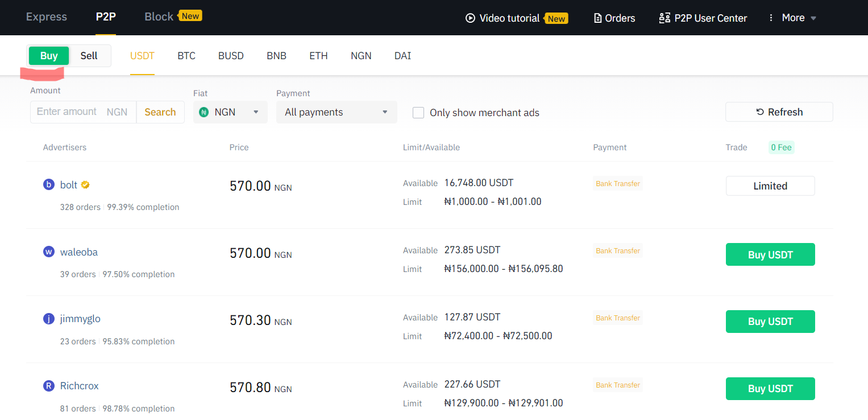Select the BTC crypto tab
Image resolution: width=868 pixels, height=420 pixels.
(186, 56)
